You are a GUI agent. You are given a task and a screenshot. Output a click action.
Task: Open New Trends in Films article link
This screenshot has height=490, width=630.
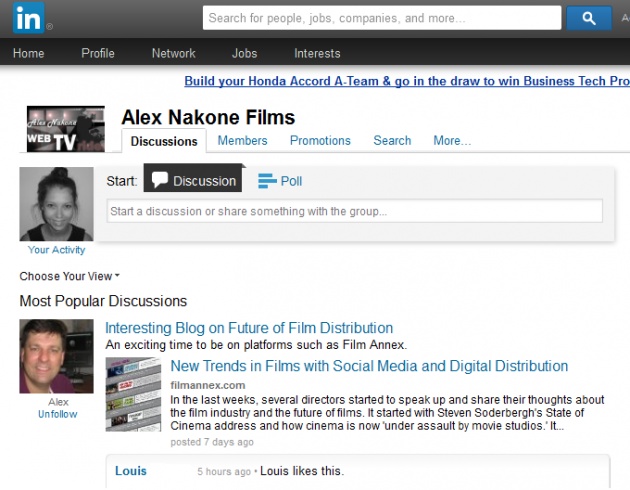[x=369, y=366]
